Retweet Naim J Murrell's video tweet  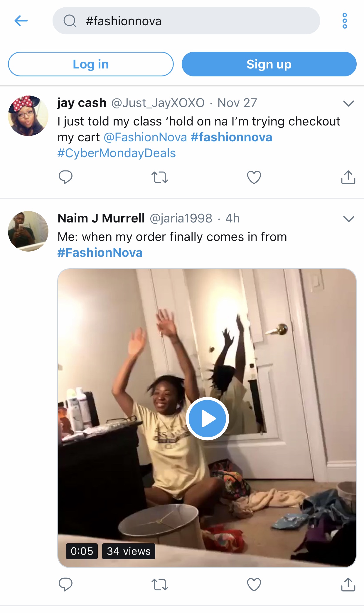click(x=160, y=584)
